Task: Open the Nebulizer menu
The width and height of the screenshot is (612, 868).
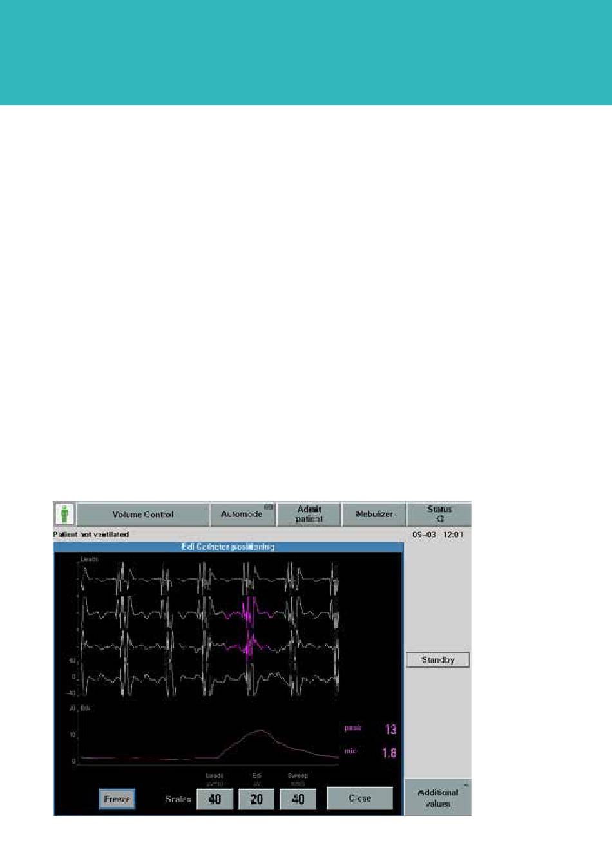Action: click(x=374, y=514)
